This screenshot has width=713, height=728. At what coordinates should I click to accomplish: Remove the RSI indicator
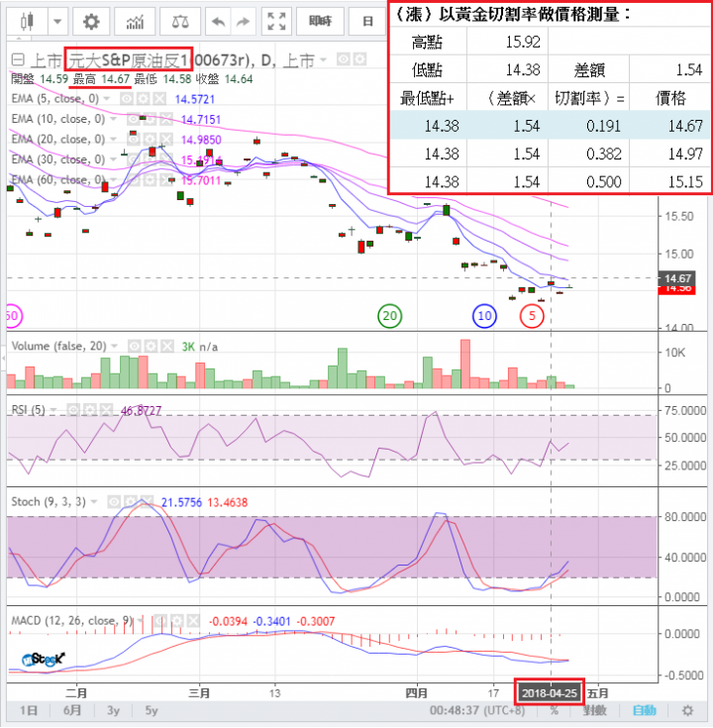pyautogui.click(x=106, y=409)
